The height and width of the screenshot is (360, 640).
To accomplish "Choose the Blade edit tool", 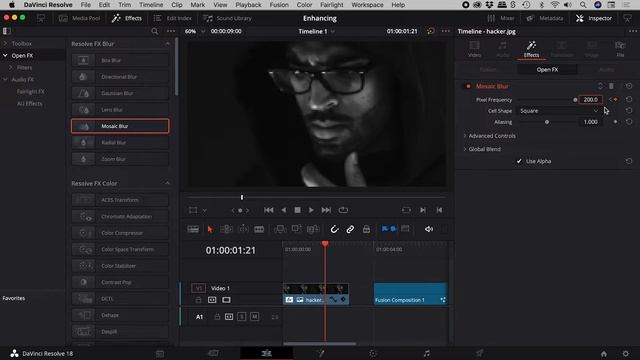I will 259,229.
